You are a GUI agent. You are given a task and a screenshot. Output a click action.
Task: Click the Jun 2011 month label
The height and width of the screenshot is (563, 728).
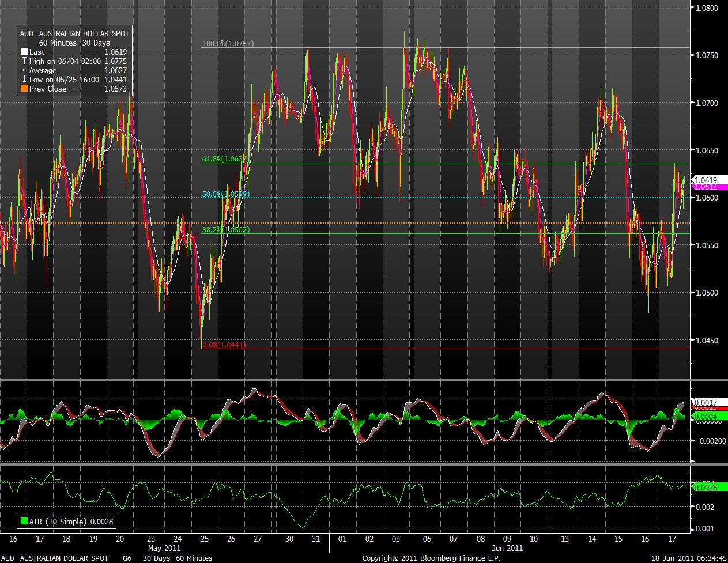click(x=507, y=548)
